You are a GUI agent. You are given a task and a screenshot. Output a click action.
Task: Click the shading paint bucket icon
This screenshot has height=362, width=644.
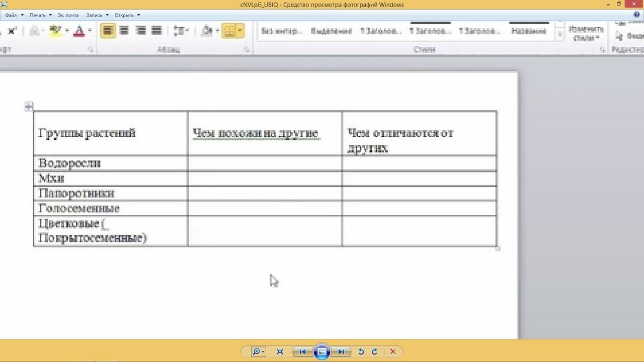[x=206, y=31]
